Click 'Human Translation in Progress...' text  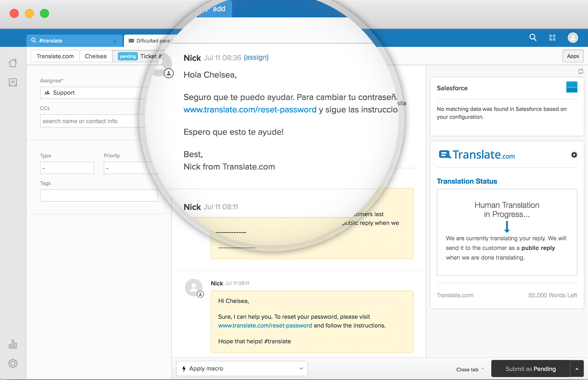click(x=507, y=210)
